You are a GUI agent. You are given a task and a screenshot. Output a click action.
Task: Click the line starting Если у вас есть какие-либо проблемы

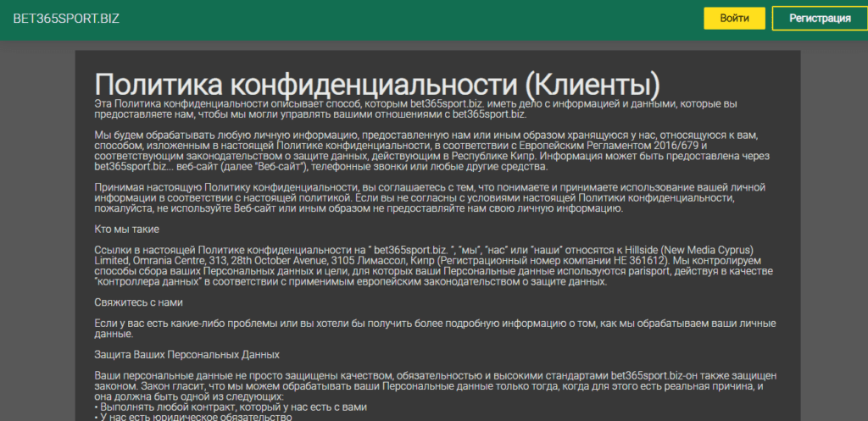(x=435, y=324)
